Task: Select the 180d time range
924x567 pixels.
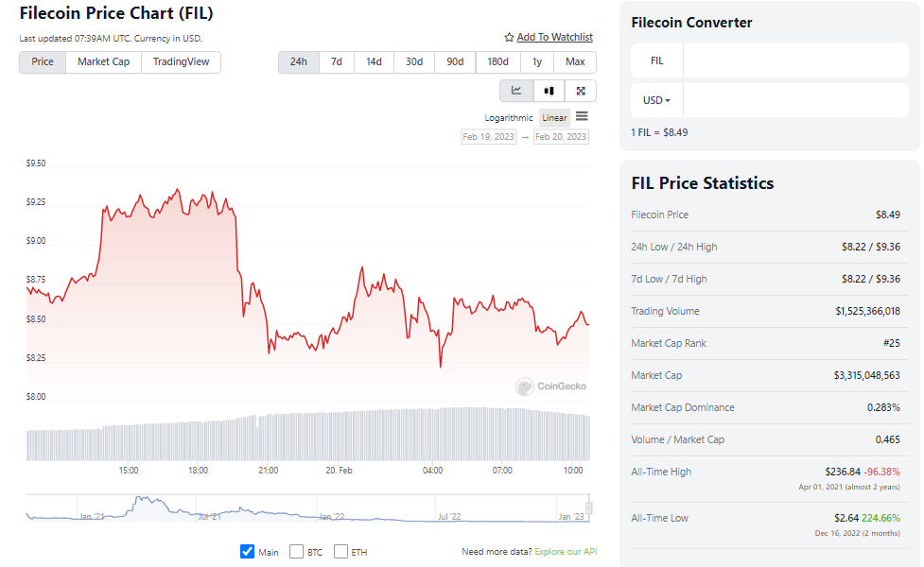Action: (x=498, y=61)
